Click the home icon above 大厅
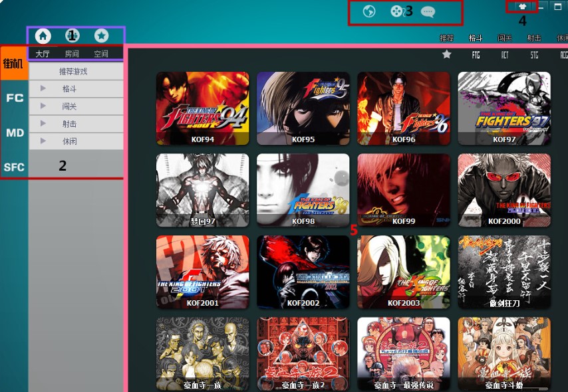The width and height of the screenshot is (568, 392). [43, 36]
